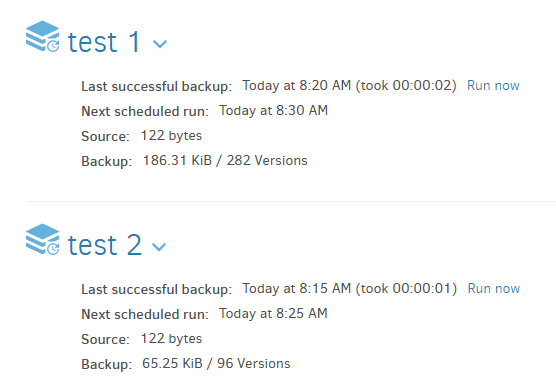Click test 2 next scheduled run time
The image size is (556, 385).
(x=273, y=314)
